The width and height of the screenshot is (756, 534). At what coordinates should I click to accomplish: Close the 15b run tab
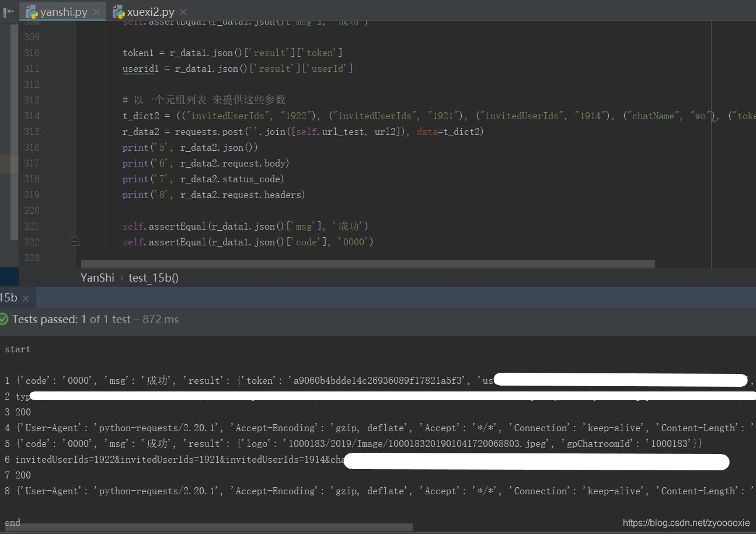26,298
